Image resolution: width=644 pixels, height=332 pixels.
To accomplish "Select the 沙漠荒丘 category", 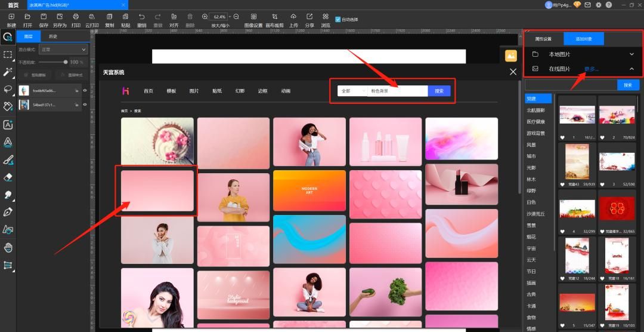I will pyautogui.click(x=536, y=214).
